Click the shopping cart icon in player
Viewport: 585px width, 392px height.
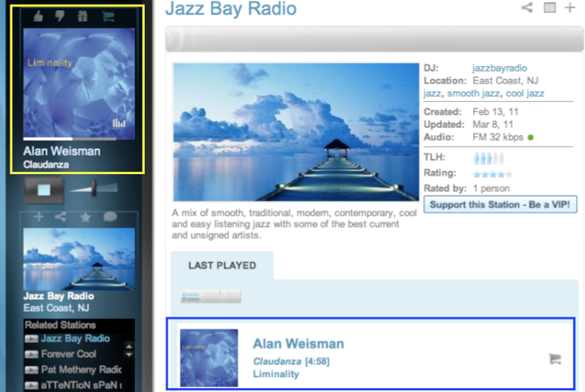click(x=107, y=16)
